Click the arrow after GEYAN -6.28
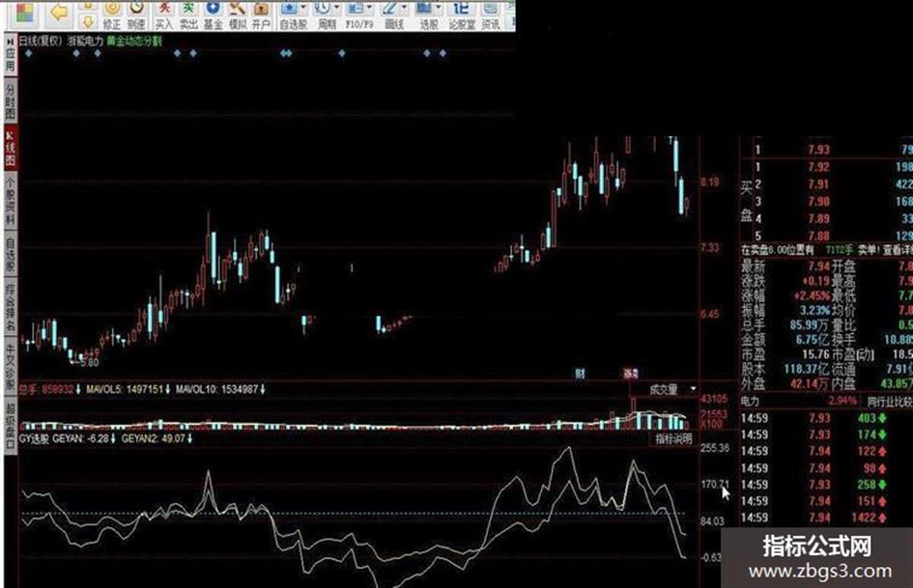 coord(112,437)
